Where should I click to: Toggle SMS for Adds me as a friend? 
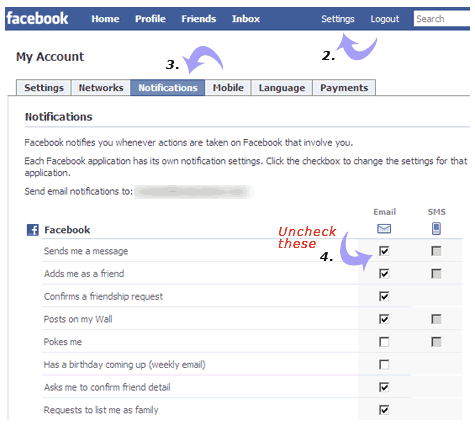coord(436,274)
